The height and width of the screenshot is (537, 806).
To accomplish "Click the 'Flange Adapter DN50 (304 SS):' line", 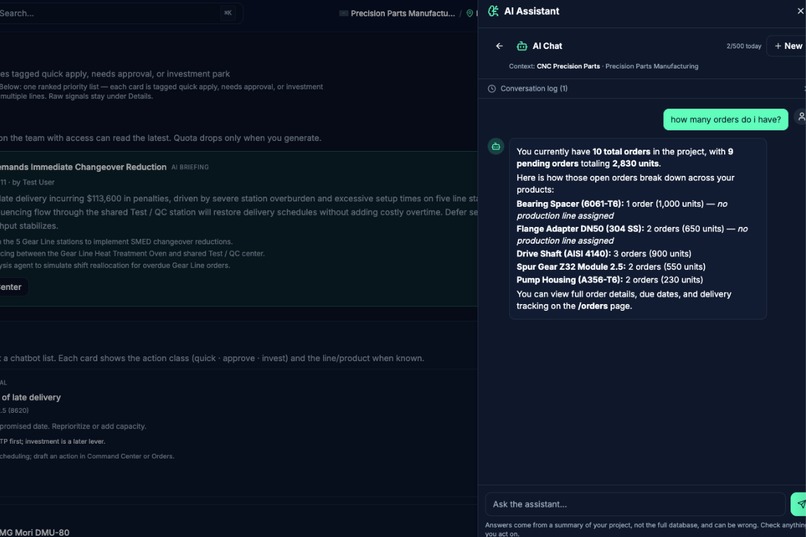I will point(632,235).
